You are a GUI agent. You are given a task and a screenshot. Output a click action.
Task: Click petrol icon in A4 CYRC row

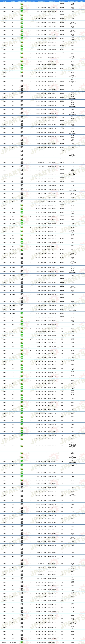pyautogui.click(x=22, y=61)
